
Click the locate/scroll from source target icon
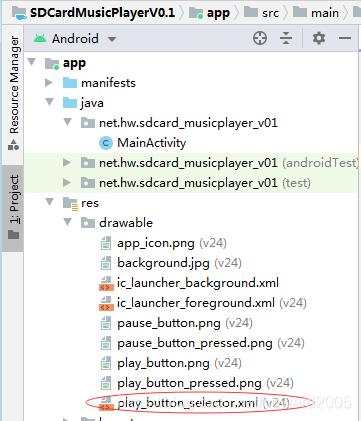tap(260, 38)
